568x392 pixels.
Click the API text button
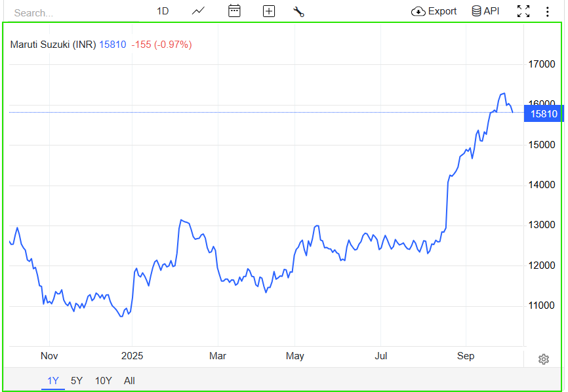click(491, 11)
